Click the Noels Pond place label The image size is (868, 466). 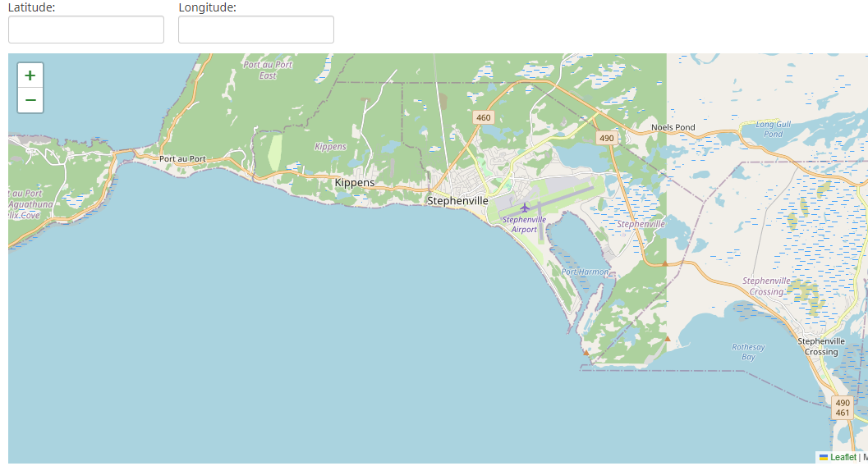[673, 127]
